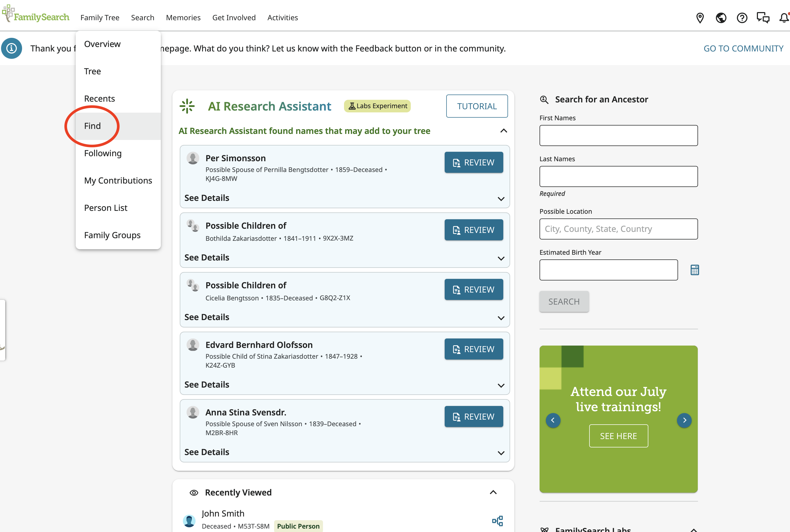Open the Get Involved menu
This screenshot has height=532, width=790.
pos(234,18)
